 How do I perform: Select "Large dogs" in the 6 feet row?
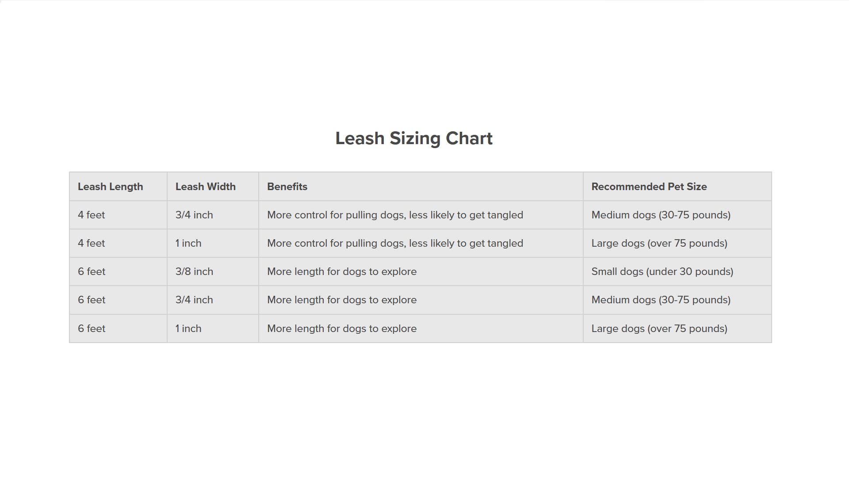(659, 328)
